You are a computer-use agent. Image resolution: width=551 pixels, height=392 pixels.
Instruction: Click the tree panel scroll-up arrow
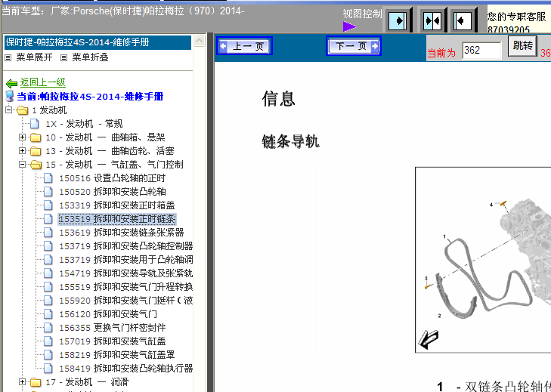click(199, 41)
